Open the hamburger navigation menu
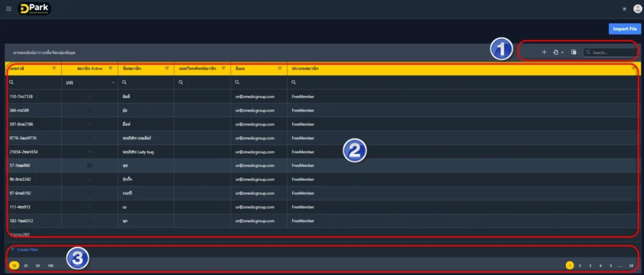The image size is (644, 275). click(8, 9)
